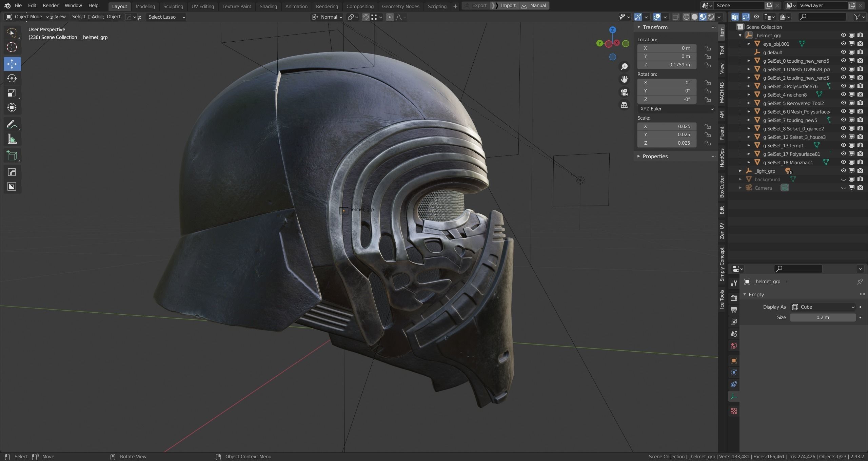Click the Import button
868x461 pixels.
coord(505,5)
